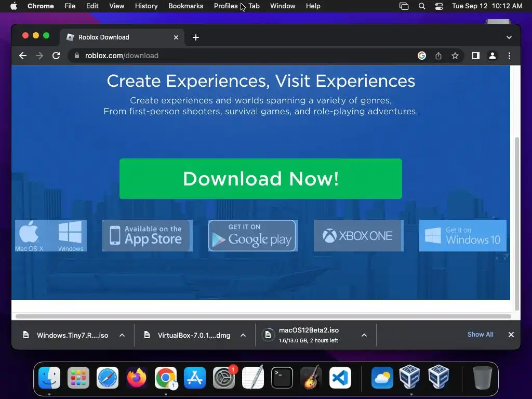The image size is (532, 399).
Task: Open Google Chrome from the dock
Action: tap(166, 378)
